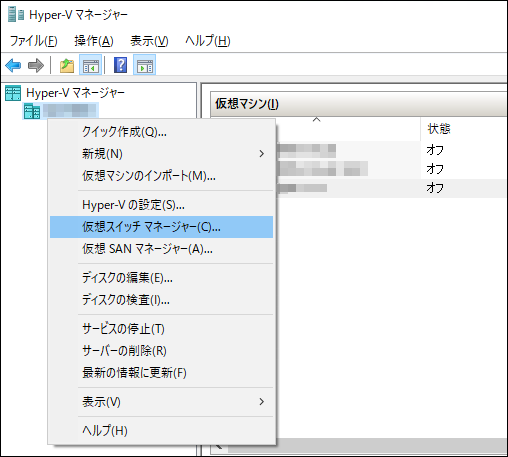The height and width of the screenshot is (457, 508).
Task: Select third virtual machine row オフ status
Action: [435, 188]
